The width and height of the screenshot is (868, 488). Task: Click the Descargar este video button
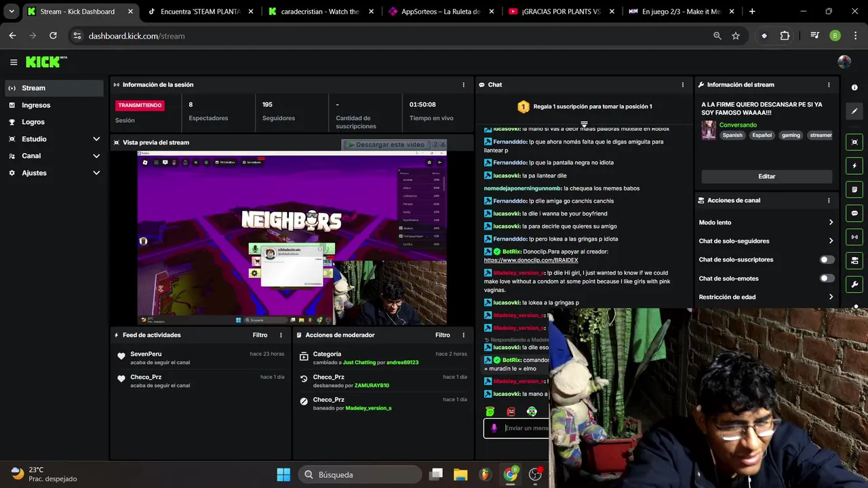click(x=386, y=144)
